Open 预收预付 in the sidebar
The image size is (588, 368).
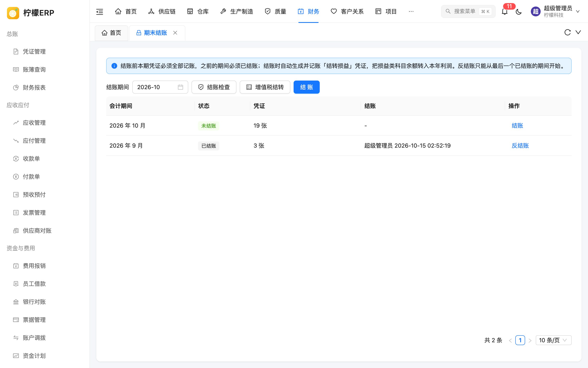[45, 195]
